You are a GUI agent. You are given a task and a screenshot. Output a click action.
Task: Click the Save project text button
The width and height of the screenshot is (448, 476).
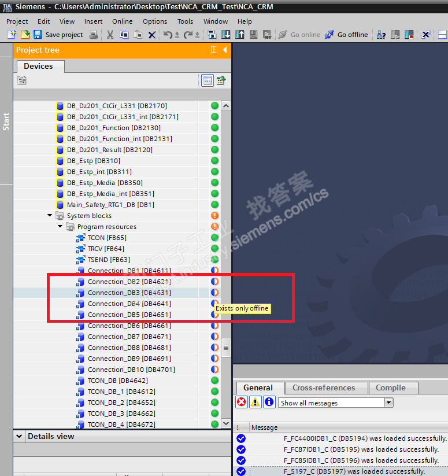click(64, 35)
